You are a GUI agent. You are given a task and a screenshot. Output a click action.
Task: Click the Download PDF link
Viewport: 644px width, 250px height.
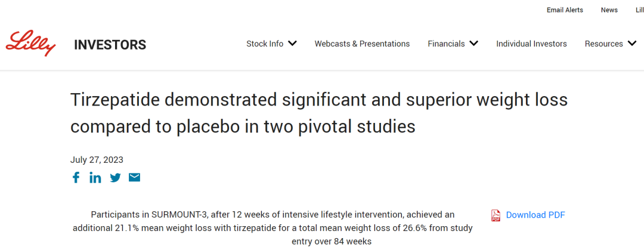tap(535, 215)
